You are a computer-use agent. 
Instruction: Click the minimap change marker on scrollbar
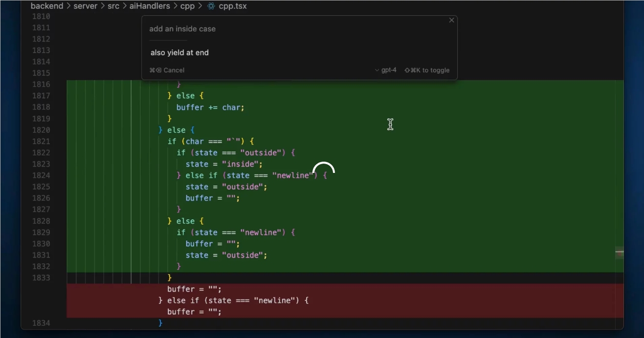(x=620, y=253)
